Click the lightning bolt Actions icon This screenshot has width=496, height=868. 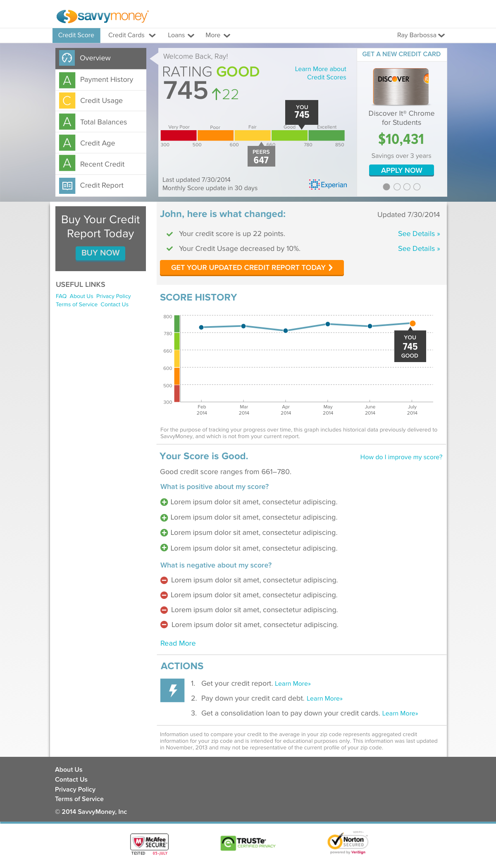(x=172, y=690)
